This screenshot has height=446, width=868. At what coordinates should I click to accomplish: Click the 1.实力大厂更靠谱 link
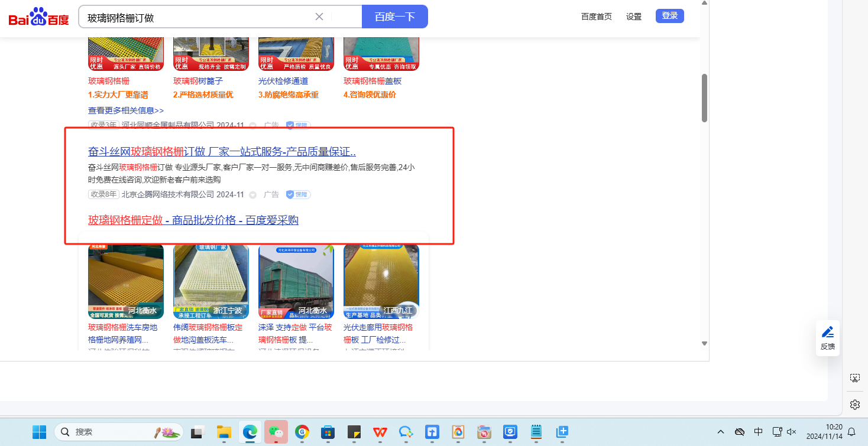tap(118, 95)
